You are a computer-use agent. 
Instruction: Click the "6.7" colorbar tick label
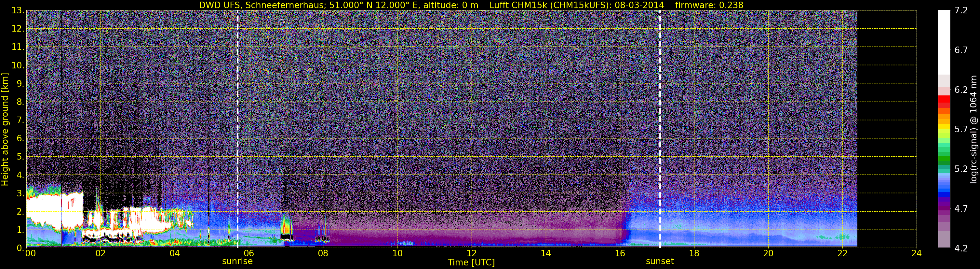coord(961,50)
